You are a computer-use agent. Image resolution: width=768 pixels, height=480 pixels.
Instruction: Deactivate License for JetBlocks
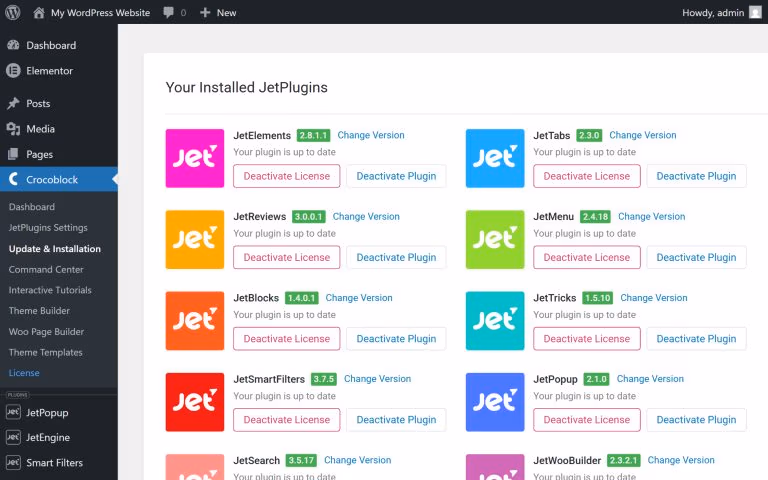[x=287, y=338]
